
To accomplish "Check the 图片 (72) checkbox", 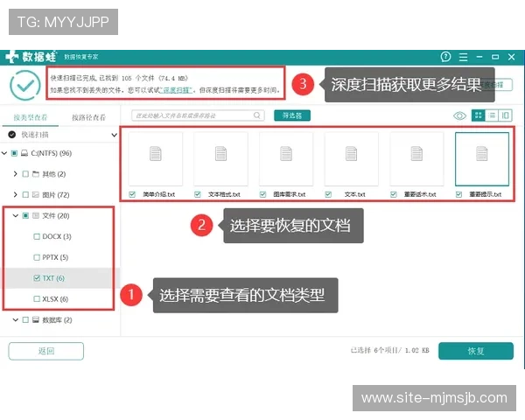I will pyautogui.click(x=25, y=195).
